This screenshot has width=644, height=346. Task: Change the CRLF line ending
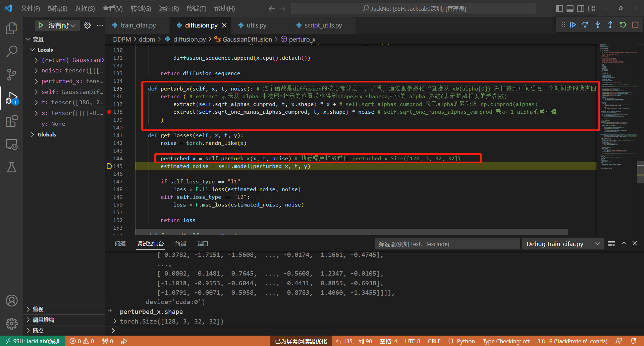pos(434,341)
